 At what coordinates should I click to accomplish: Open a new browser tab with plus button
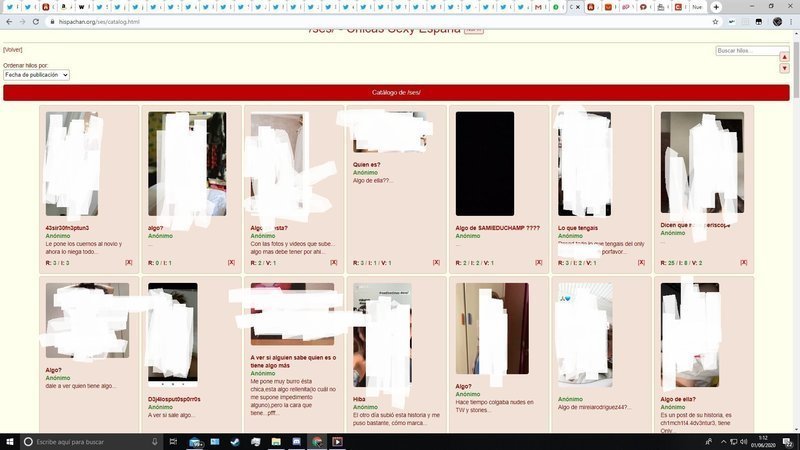point(716,7)
